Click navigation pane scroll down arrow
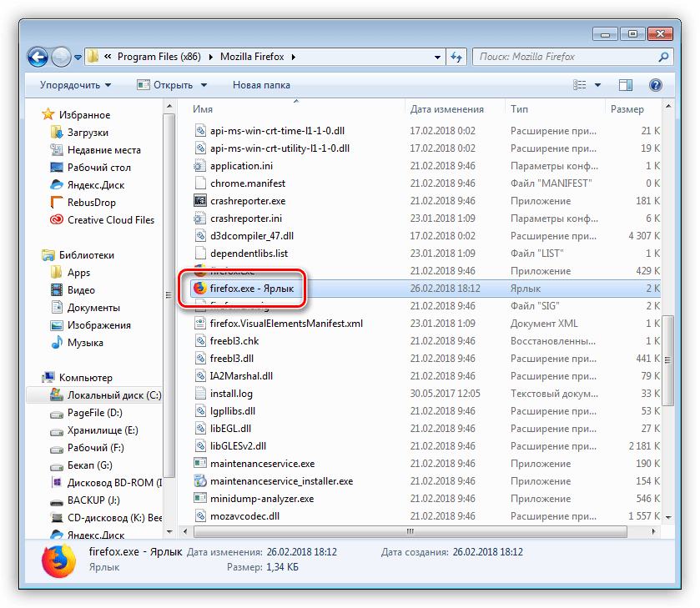The height and width of the screenshot is (608, 700). 169,531
